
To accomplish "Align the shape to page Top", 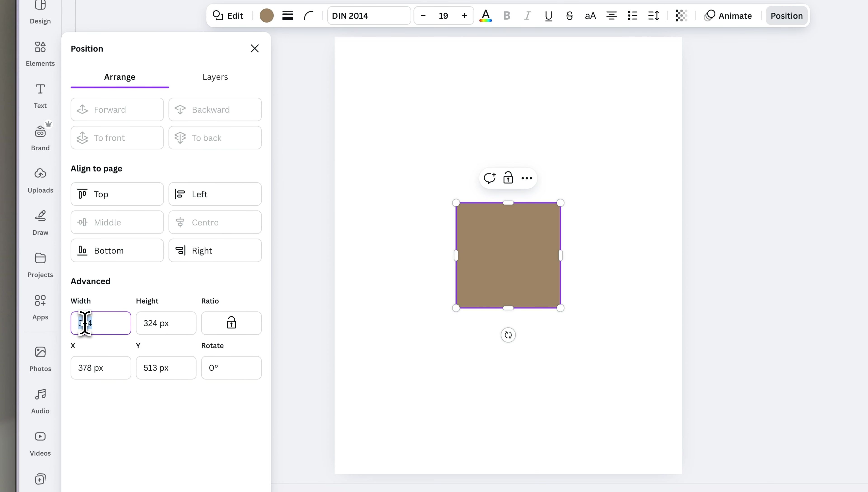I will [117, 194].
